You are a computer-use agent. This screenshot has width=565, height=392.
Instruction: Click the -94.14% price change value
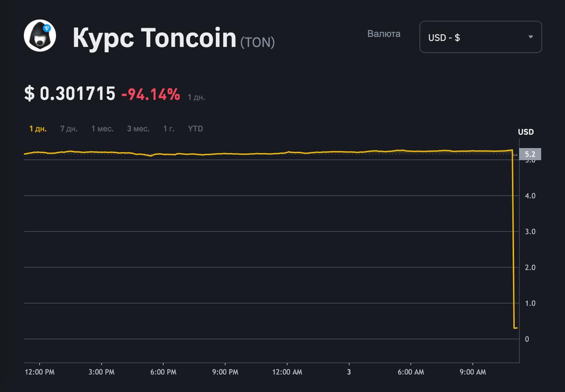[151, 94]
